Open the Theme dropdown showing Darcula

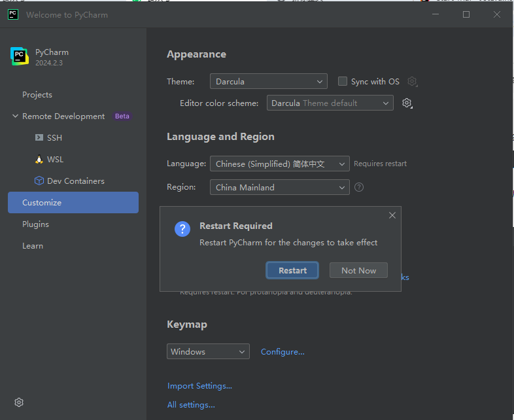tap(269, 81)
